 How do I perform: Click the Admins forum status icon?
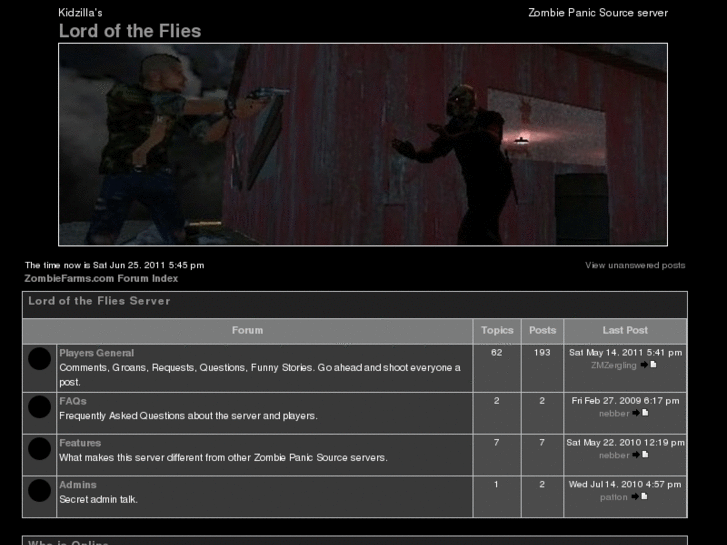tap(39, 490)
